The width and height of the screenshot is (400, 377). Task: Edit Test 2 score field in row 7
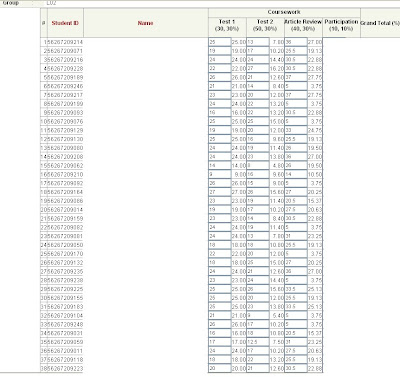(x=258, y=95)
